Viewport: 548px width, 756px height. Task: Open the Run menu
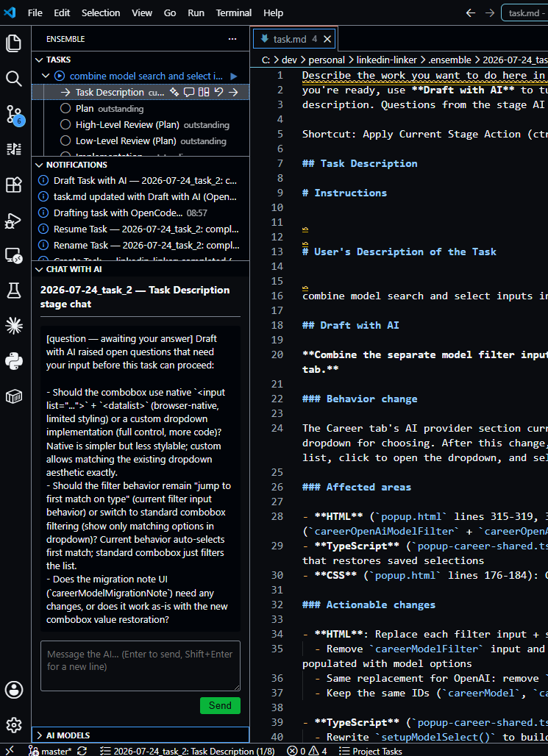point(196,13)
